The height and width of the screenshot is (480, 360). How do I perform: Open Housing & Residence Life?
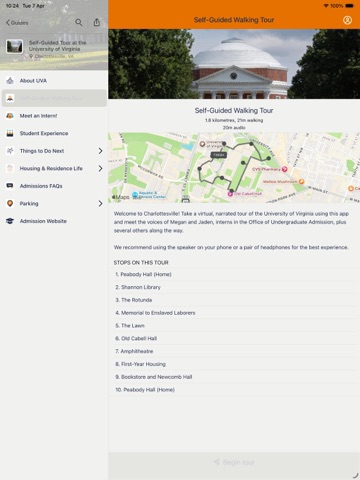click(54, 168)
